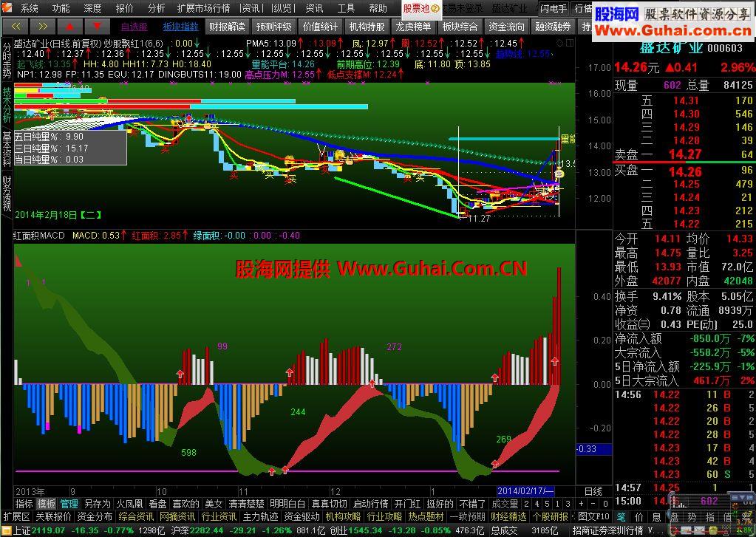Click the 机构攻略 bottom tab

point(344,517)
